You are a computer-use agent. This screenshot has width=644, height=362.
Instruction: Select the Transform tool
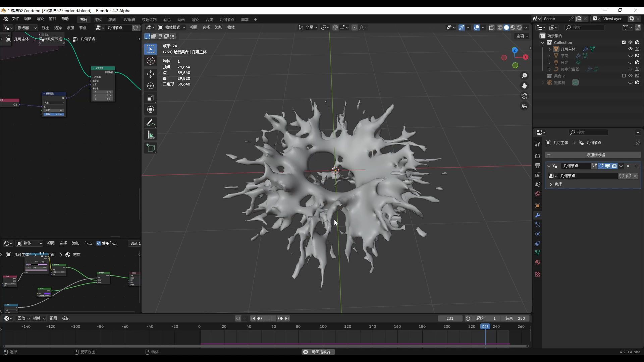click(x=151, y=109)
